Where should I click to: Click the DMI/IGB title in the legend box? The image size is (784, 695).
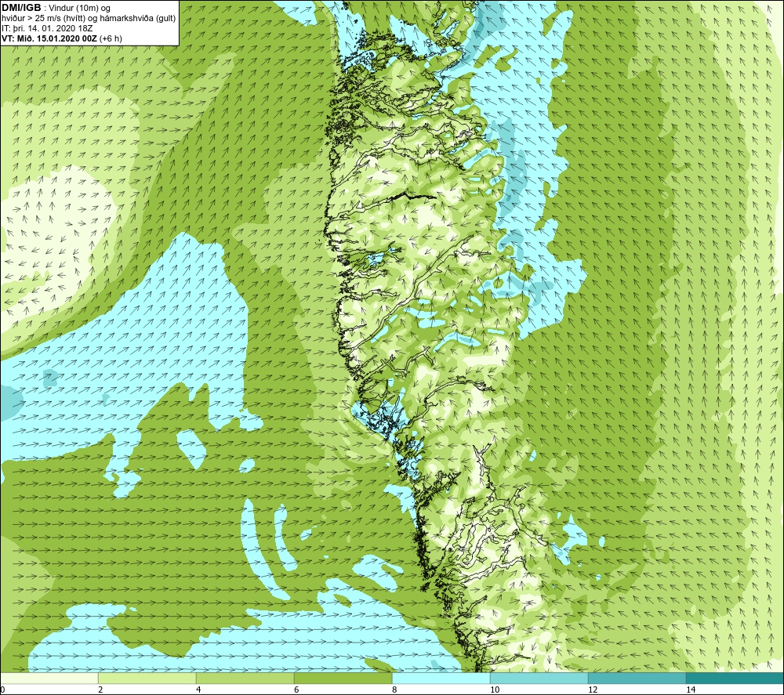pos(21,8)
